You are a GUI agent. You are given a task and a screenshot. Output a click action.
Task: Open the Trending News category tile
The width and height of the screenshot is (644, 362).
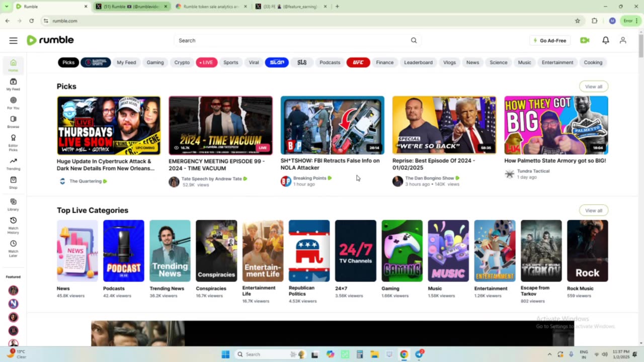point(170,251)
